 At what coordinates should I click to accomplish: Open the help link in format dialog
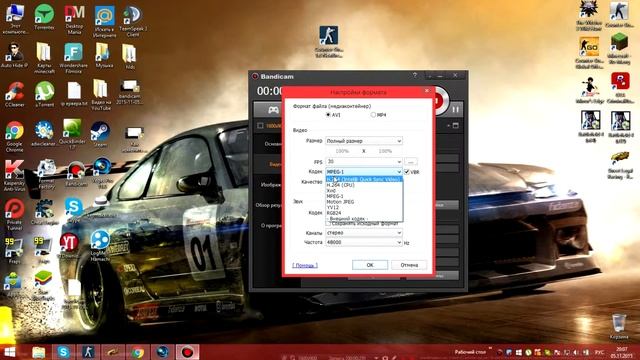pos(304,265)
